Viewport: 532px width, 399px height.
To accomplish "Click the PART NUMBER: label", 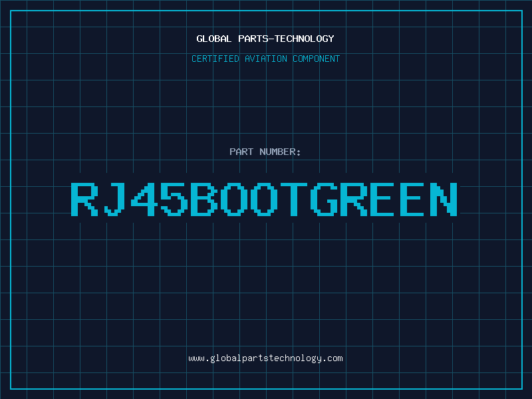I will (265, 152).
